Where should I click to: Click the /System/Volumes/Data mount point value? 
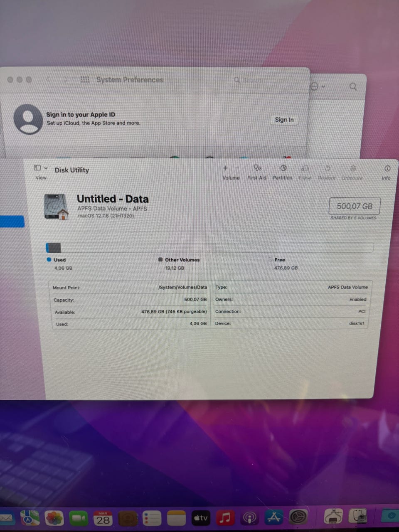point(182,287)
